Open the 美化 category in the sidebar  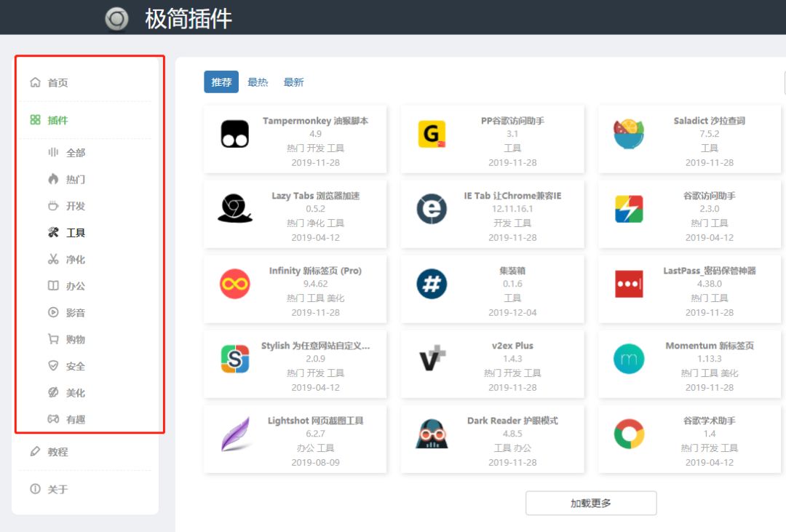click(x=67, y=392)
